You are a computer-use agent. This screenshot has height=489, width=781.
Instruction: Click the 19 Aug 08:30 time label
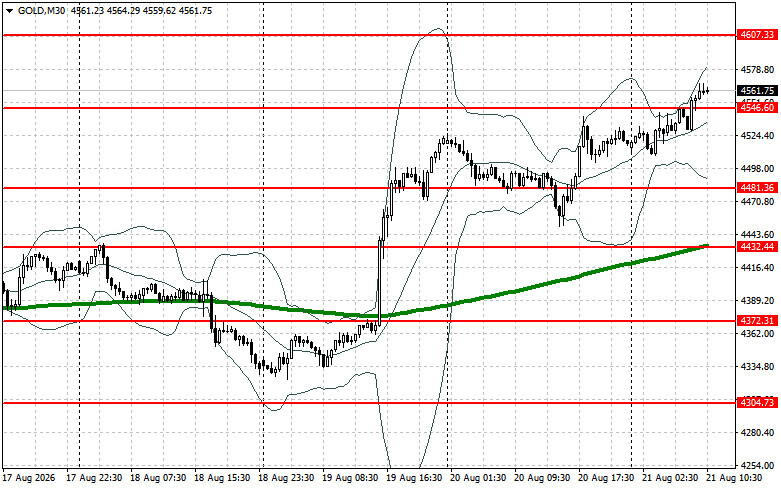[x=350, y=478]
